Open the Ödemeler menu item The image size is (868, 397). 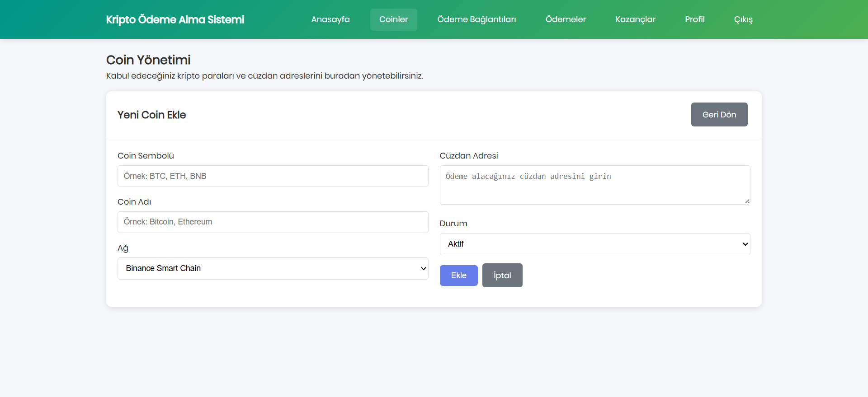click(x=566, y=19)
